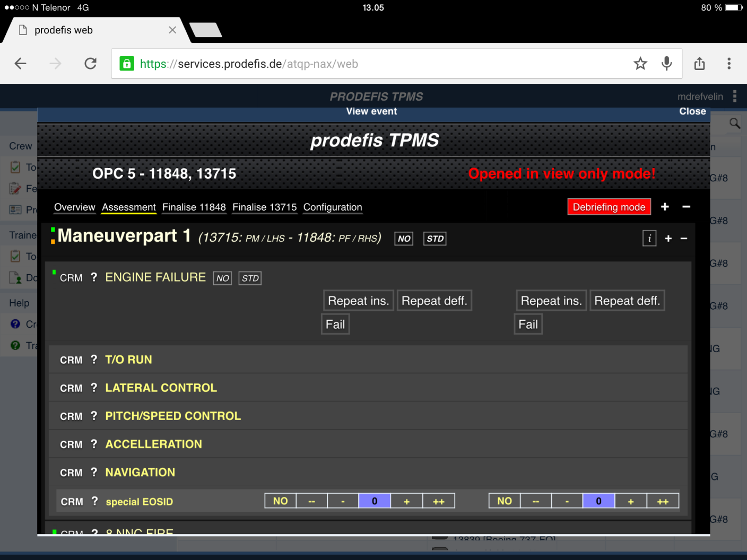Bookmark page with star icon
This screenshot has height=560, width=747.
[x=640, y=64]
